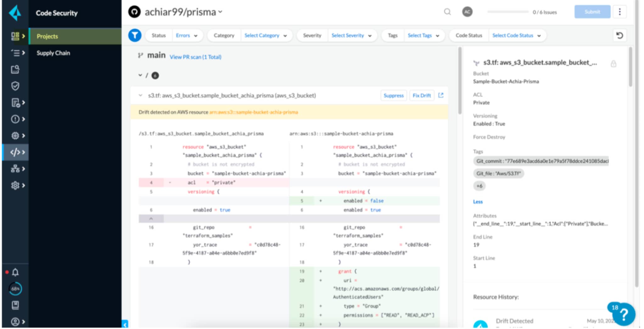Click the 68% progress ring in the sidebar
This screenshot has width=644, height=329.
click(x=15, y=288)
